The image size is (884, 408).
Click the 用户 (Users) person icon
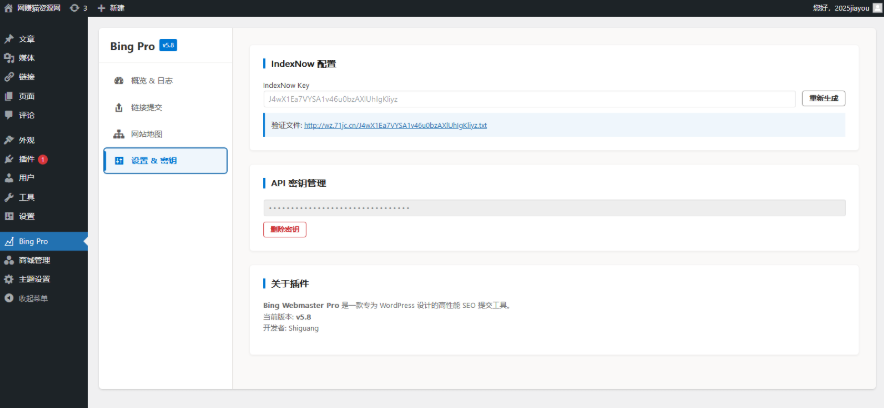pos(9,178)
